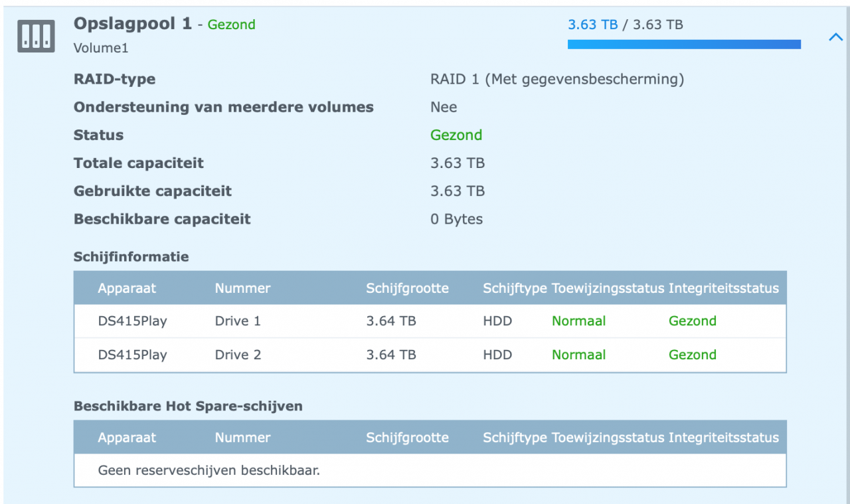Collapse the Opslagpool 1 panel chevron

(x=835, y=38)
